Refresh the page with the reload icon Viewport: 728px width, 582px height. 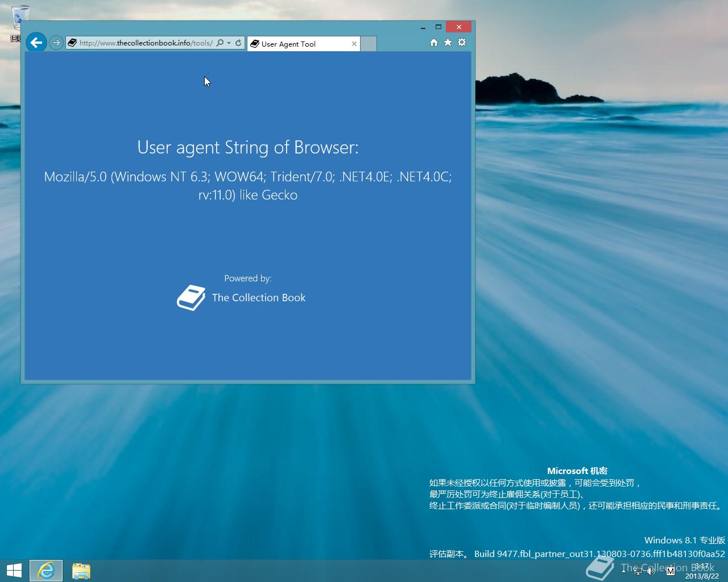(238, 43)
